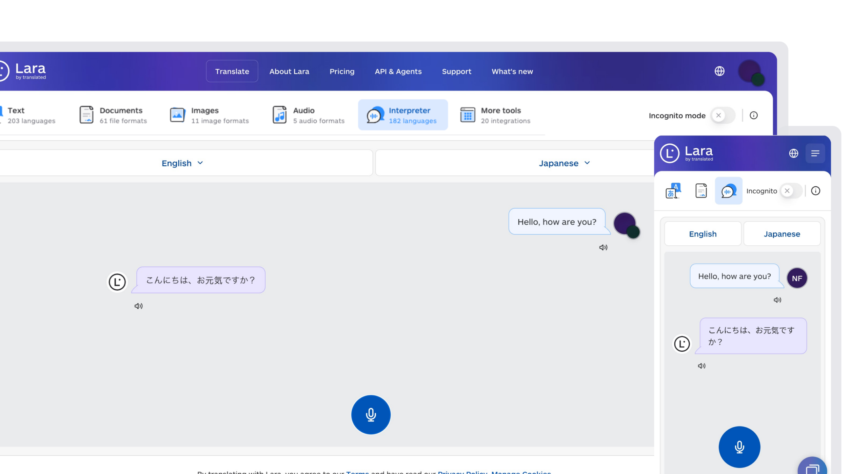Expand the English source language dropdown
Image resolution: width=868 pixels, height=474 pixels.
[182, 163]
